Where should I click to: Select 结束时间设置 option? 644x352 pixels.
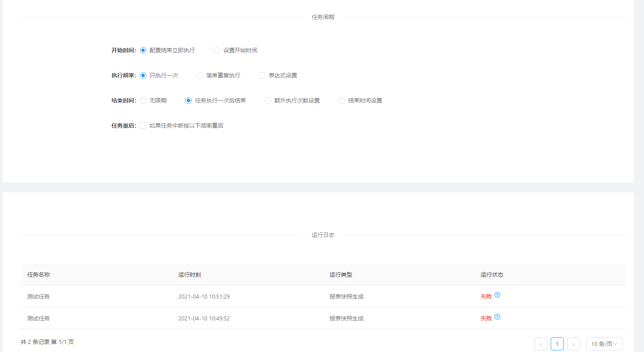342,100
